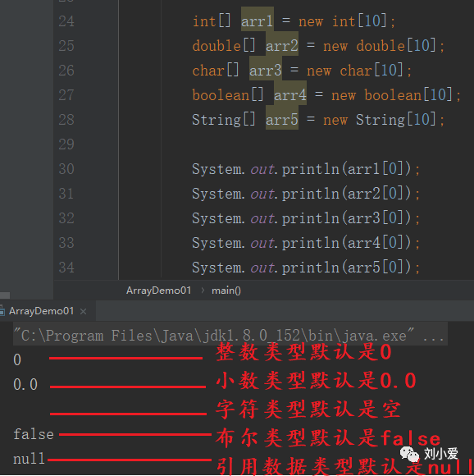The width and height of the screenshot is (474, 476).
Task: Click the 'null' console output line
Action: 30,459
